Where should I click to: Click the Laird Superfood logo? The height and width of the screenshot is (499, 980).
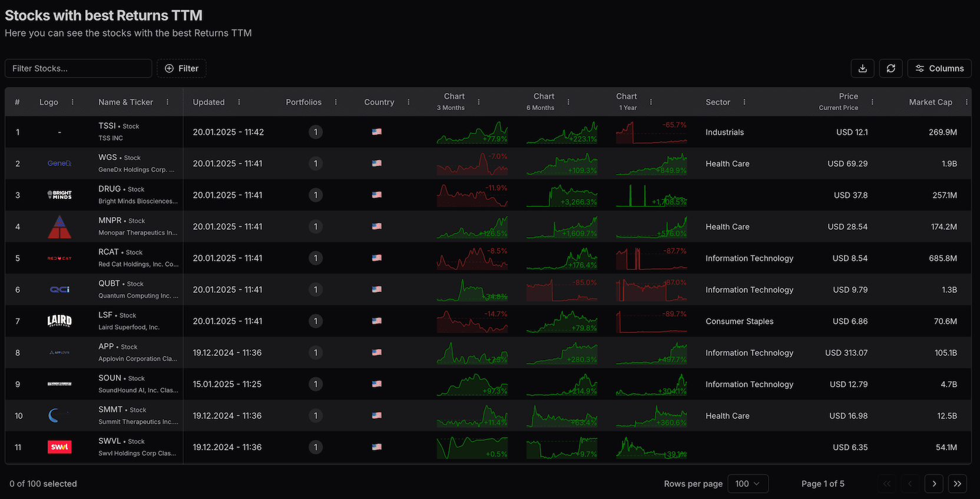59,321
